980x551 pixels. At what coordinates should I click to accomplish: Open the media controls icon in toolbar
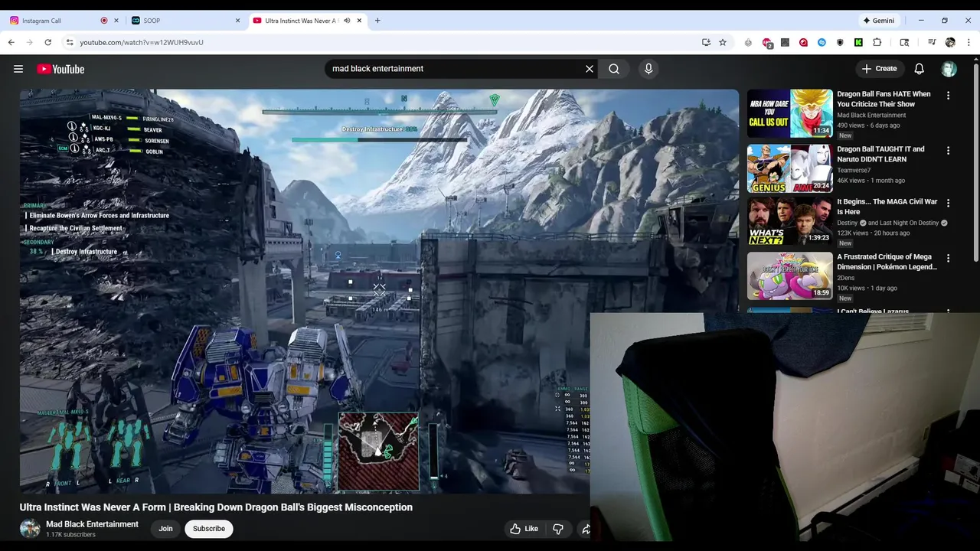(x=932, y=42)
